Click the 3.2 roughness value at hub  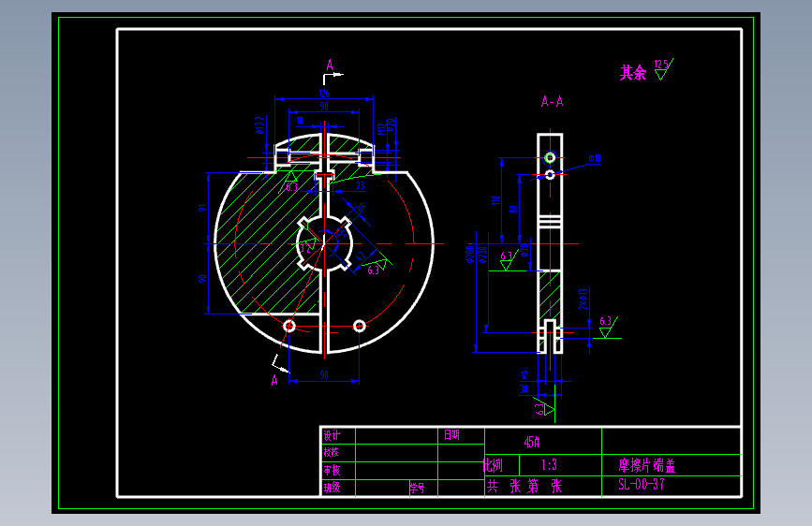point(305,249)
